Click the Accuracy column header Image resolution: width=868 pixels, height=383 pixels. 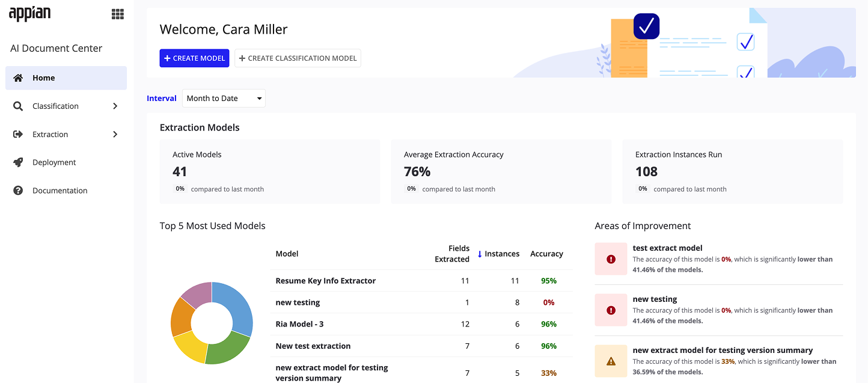546,254
